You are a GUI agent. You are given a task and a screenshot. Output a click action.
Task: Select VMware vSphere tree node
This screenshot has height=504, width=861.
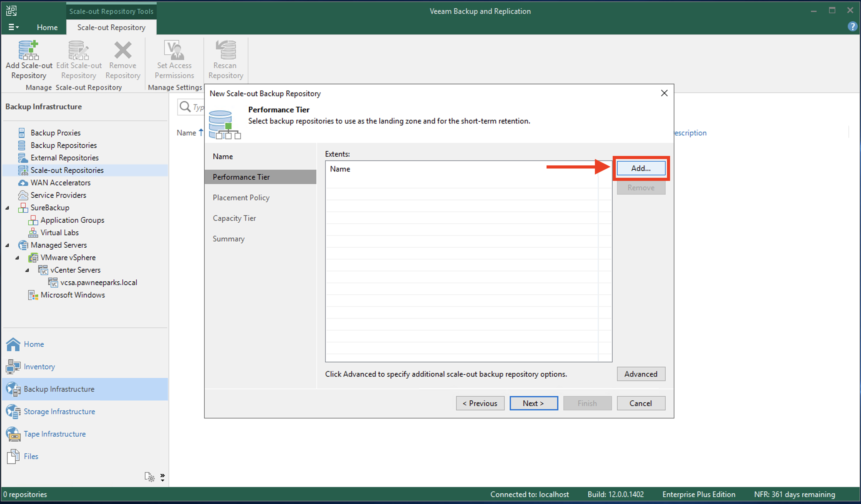coord(68,257)
